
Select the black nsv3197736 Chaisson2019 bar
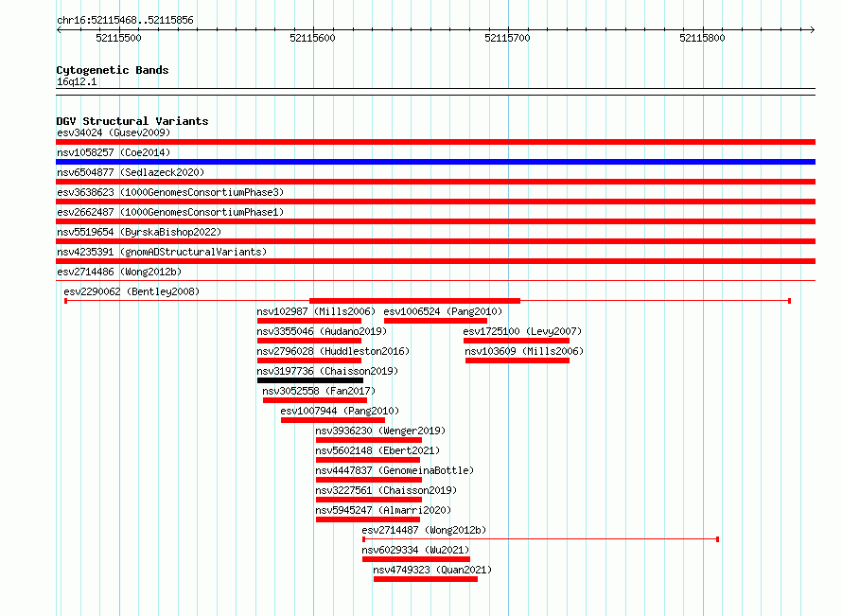(x=310, y=380)
